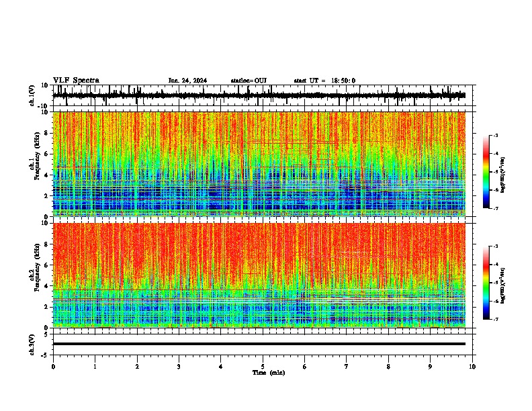The width and height of the screenshot is (532, 411).
Task: Click the "8" kHz tick on ch.1 frequency axis
Action: point(46,133)
